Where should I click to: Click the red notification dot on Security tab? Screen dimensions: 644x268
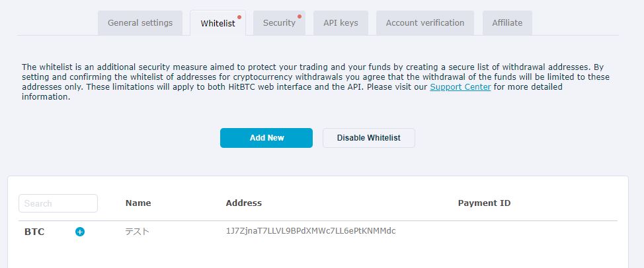300,17
